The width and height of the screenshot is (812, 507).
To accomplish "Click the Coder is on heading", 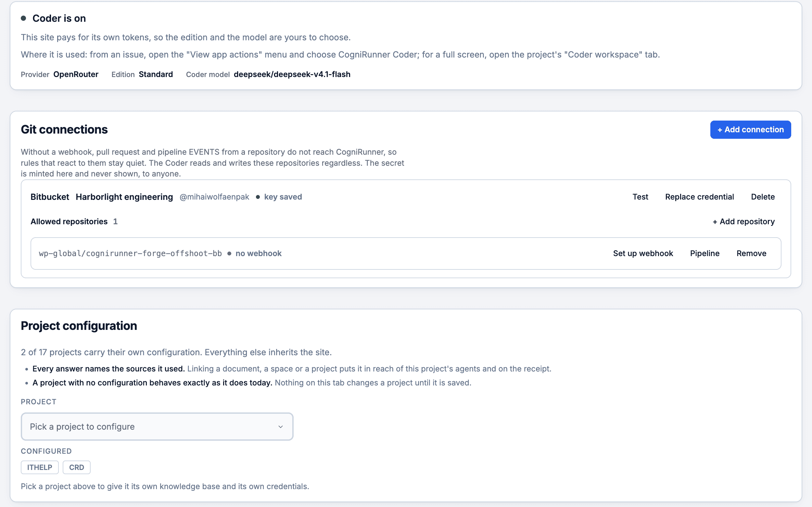I will click(x=59, y=18).
